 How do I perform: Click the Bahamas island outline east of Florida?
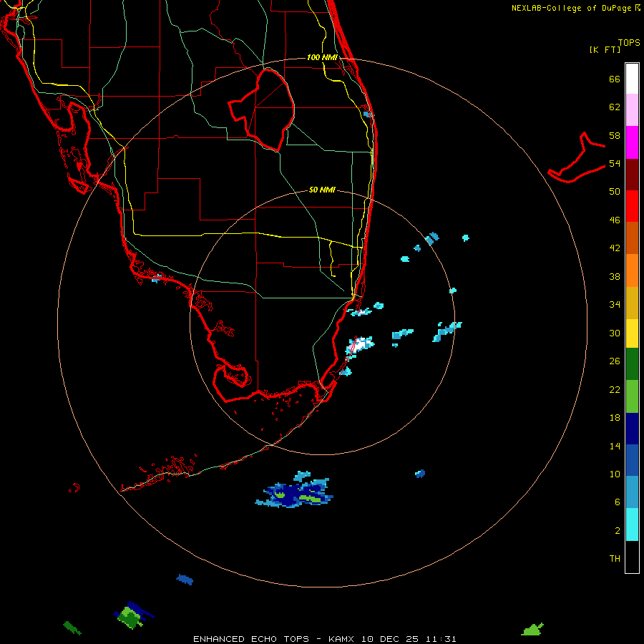point(577,158)
